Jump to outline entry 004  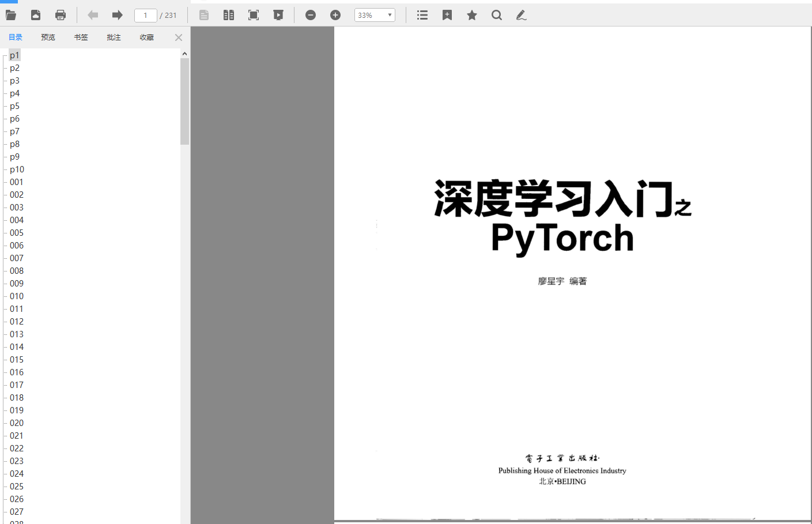coord(17,220)
